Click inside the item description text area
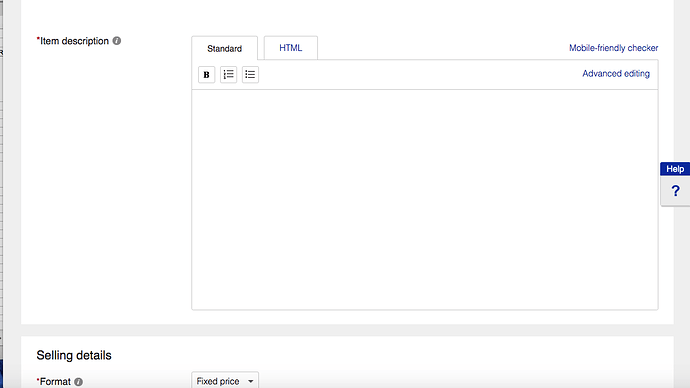The image size is (690, 388). tap(425, 200)
